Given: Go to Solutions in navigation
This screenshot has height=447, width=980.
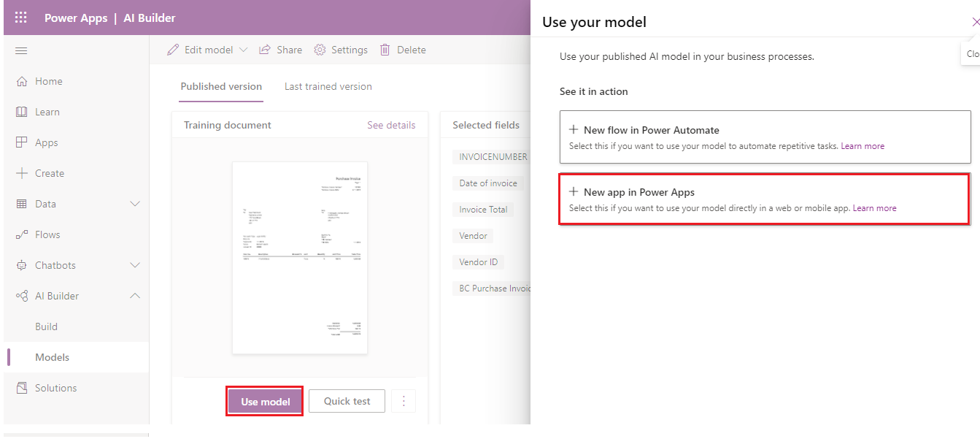Looking at the screenshot, I should point(55,388).
